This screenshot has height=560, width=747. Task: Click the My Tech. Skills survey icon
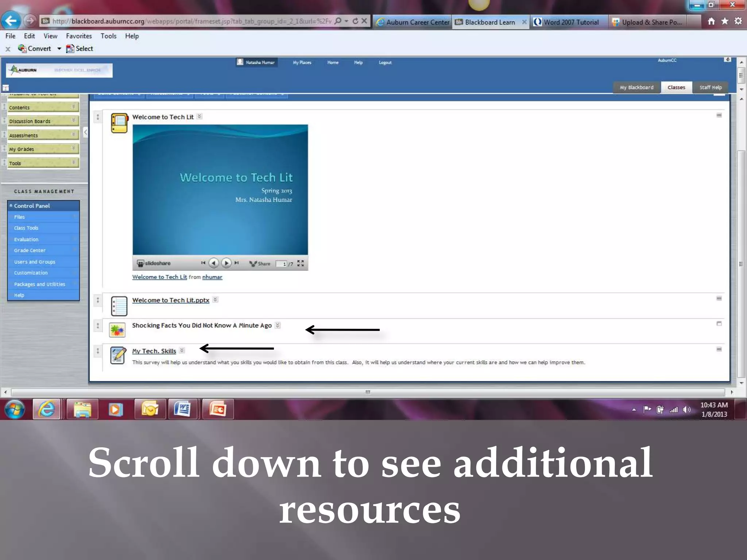click(x=118, y=355)
